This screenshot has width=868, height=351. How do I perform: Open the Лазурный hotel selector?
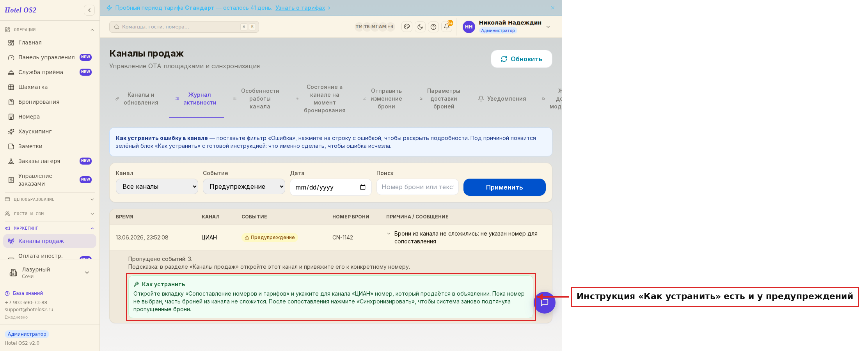click(50, 273)
